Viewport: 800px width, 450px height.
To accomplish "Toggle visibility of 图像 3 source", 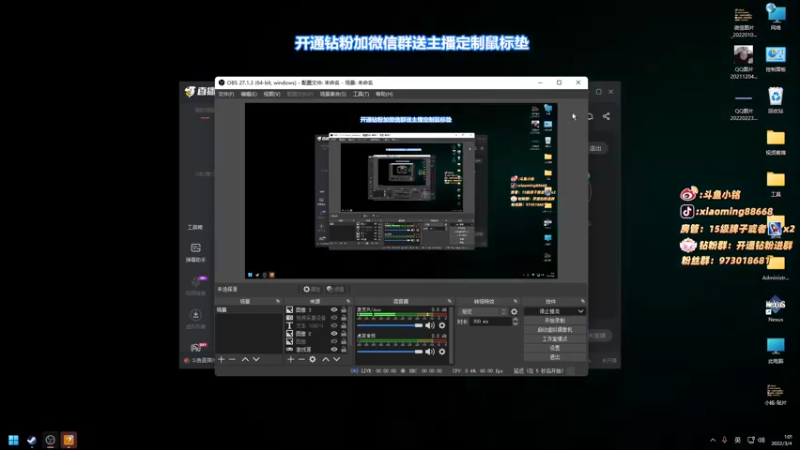I will coord(334,310).
